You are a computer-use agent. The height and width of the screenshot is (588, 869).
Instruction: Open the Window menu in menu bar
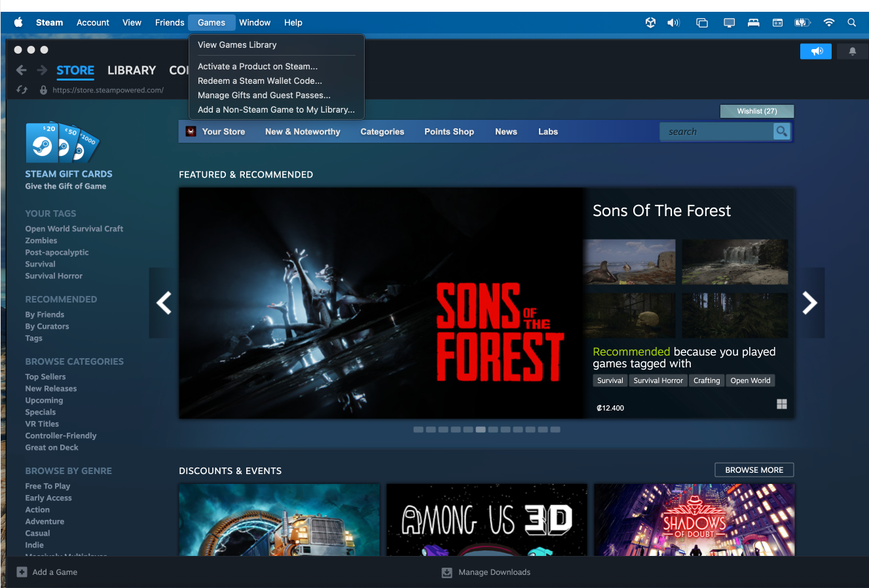(255, 22)
